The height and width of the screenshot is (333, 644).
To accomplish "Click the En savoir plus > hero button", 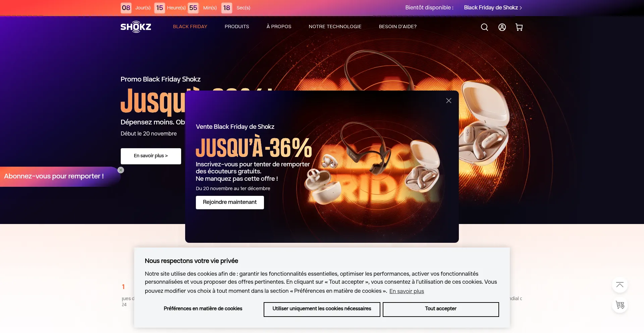I will pyautogui.click(x=151, y=156).
